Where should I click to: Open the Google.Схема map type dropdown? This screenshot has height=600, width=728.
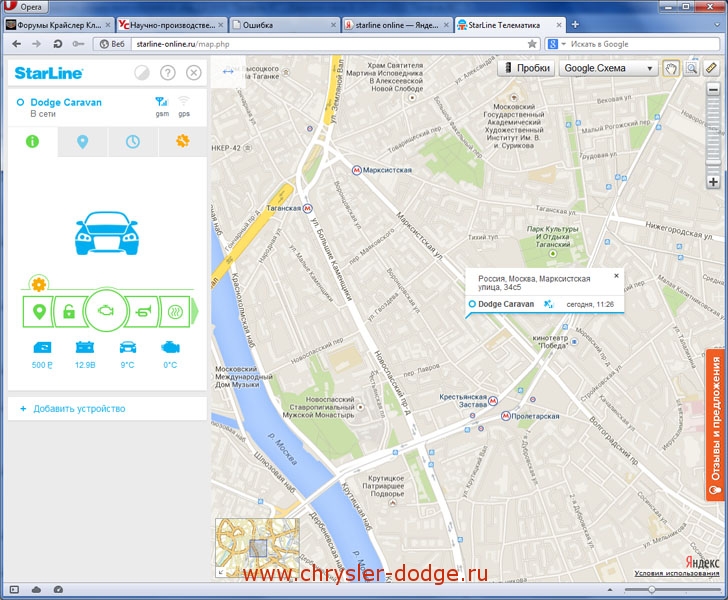[609, 68]
